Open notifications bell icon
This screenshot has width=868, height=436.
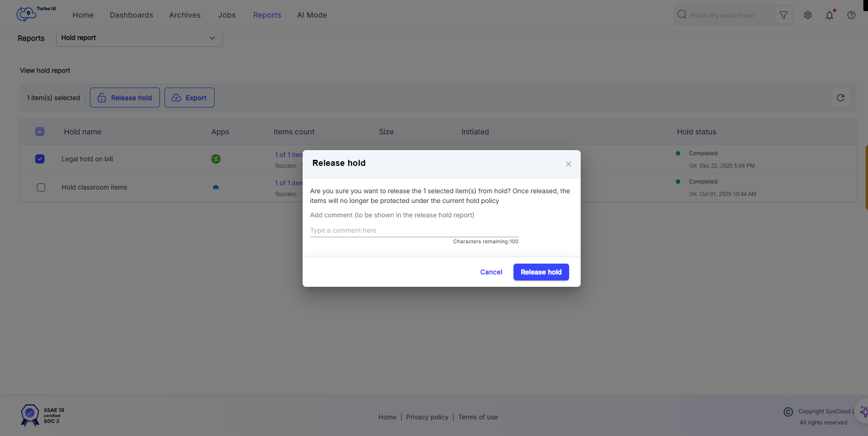click(x=830, y=15)
